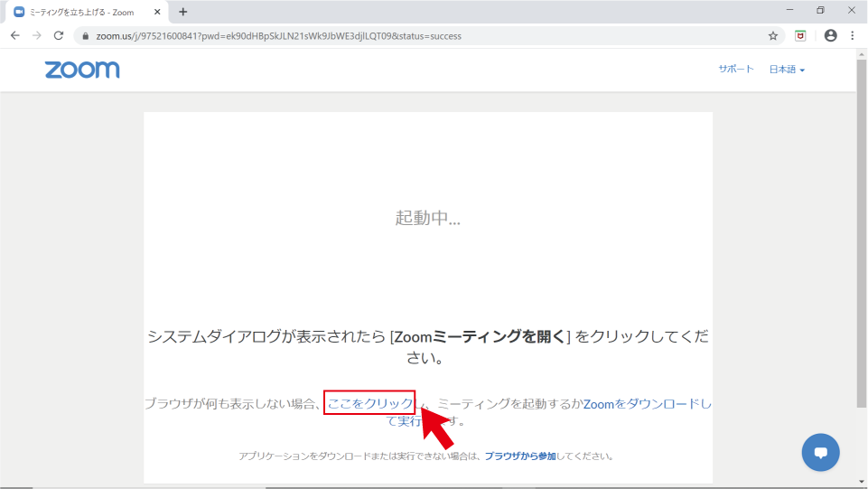868x489 pixels.
Task: Click the scrollbar down arrow
Action: click(x=862, y=482)
